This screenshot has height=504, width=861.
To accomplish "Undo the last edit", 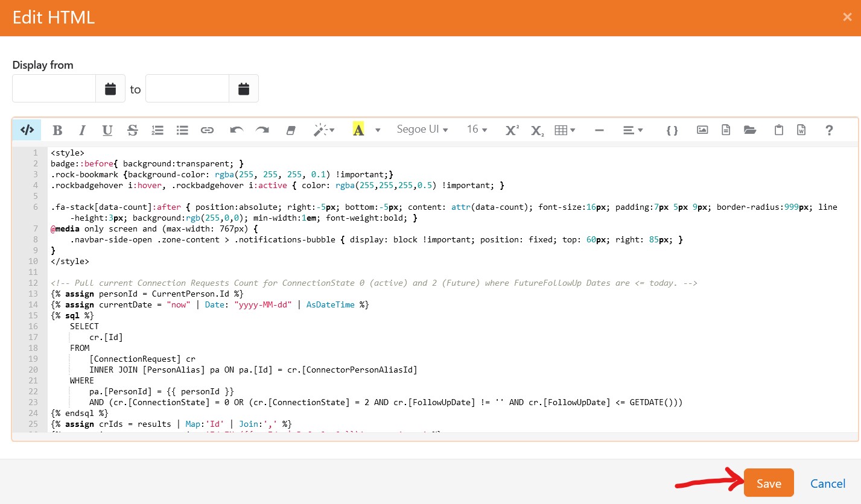I will (x=237, y=130).
